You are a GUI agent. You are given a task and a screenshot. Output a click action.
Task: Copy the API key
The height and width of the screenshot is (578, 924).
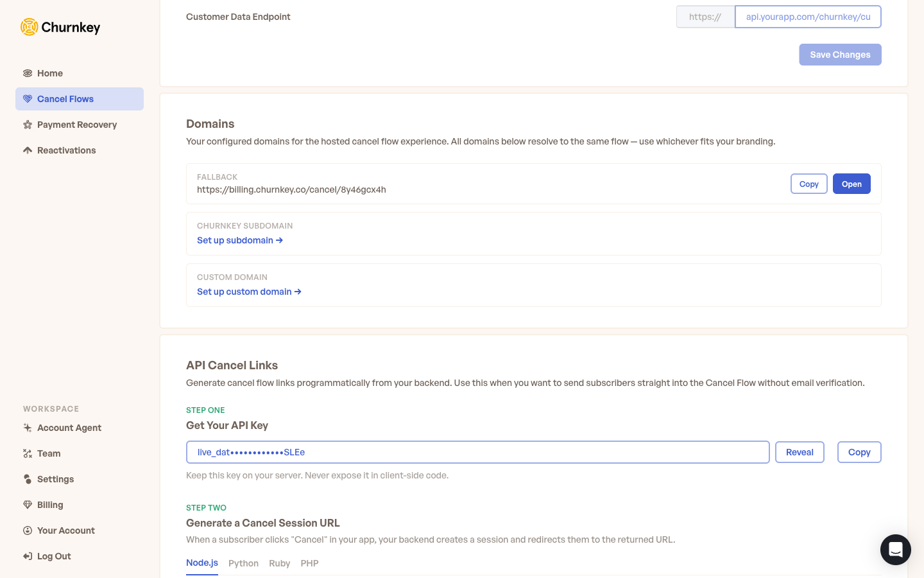pos(859,452)
